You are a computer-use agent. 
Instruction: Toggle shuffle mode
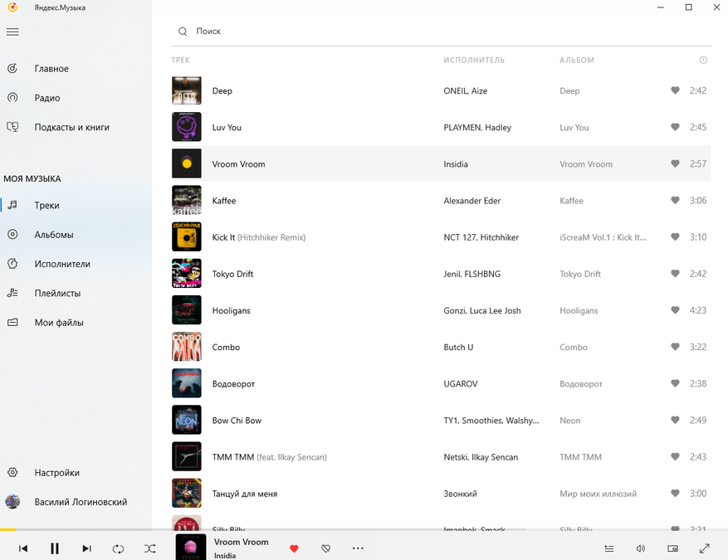149,549
